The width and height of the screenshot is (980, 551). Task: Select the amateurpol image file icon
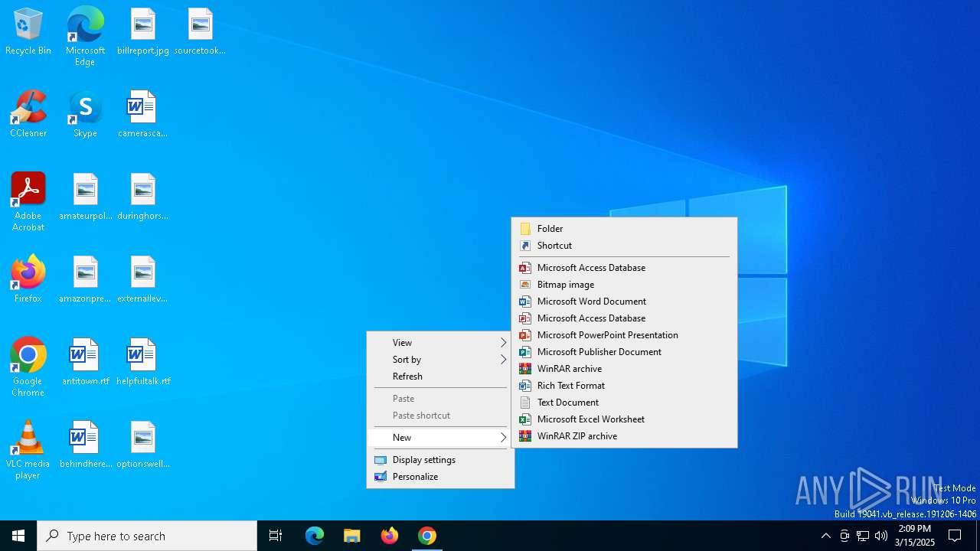(85, 197)
